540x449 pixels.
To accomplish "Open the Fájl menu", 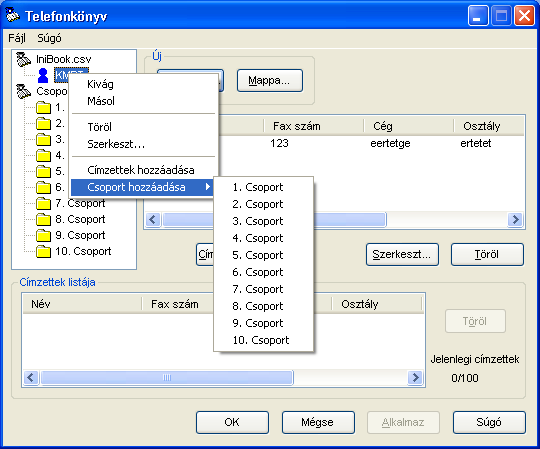I will coord(17,38).
